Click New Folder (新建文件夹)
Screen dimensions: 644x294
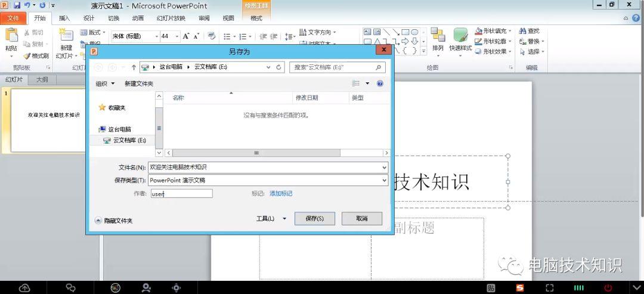point(139,83)
